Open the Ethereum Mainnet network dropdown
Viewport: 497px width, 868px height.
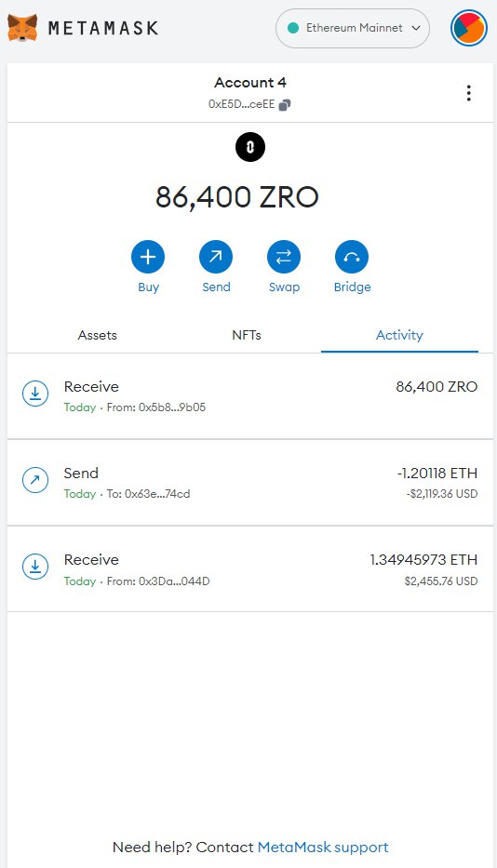pyautogui.click(x=353, y=28)
